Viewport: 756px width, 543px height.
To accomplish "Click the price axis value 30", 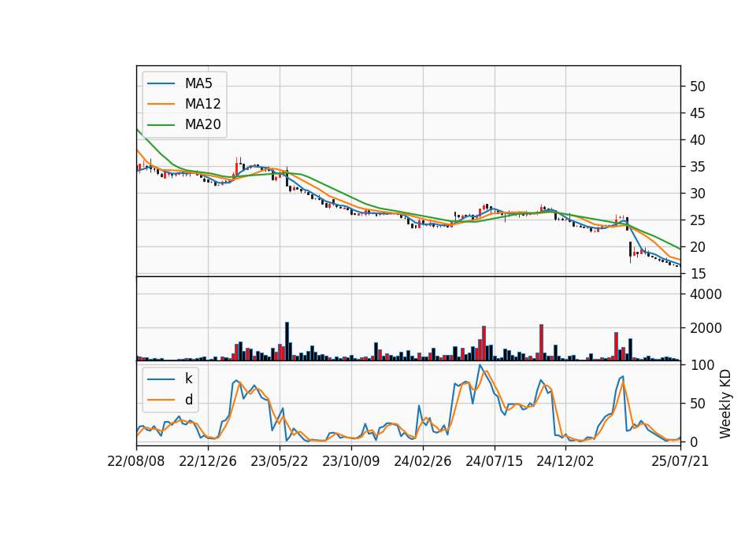I will click(697, 194).
